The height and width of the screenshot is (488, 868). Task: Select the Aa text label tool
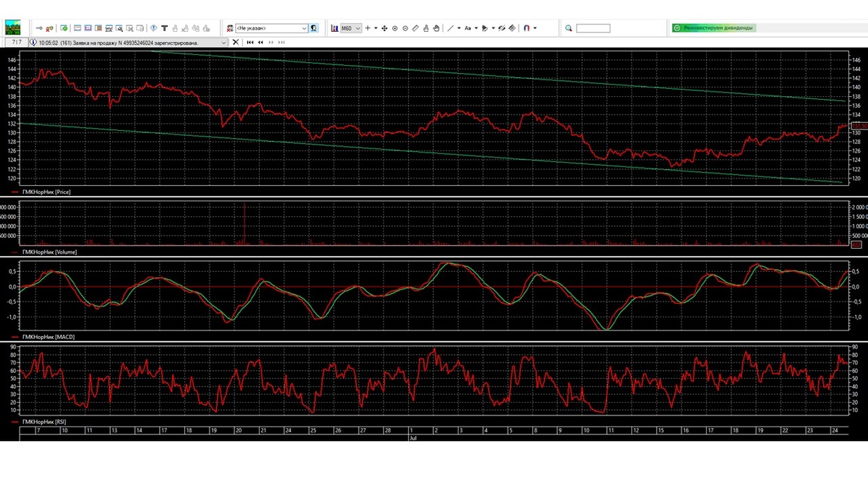coord(467,28)
